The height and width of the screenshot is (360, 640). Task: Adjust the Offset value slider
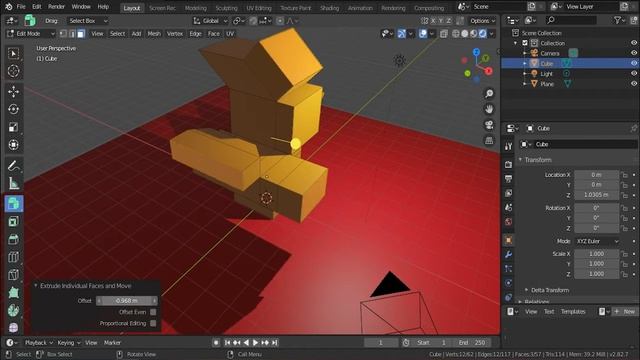coord(127,301)
